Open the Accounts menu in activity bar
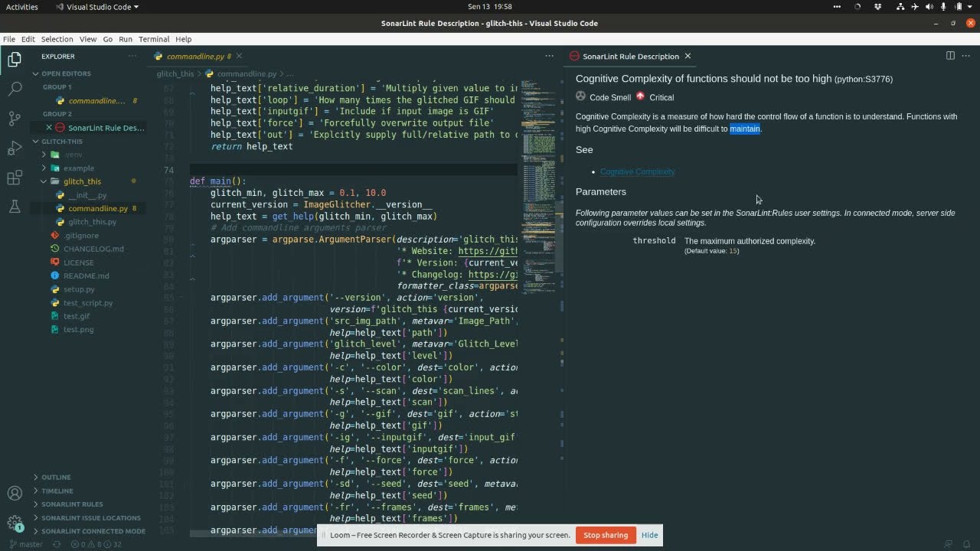This screenshot has height=551, width=980. pyautogui.click(x=15, y=494)
